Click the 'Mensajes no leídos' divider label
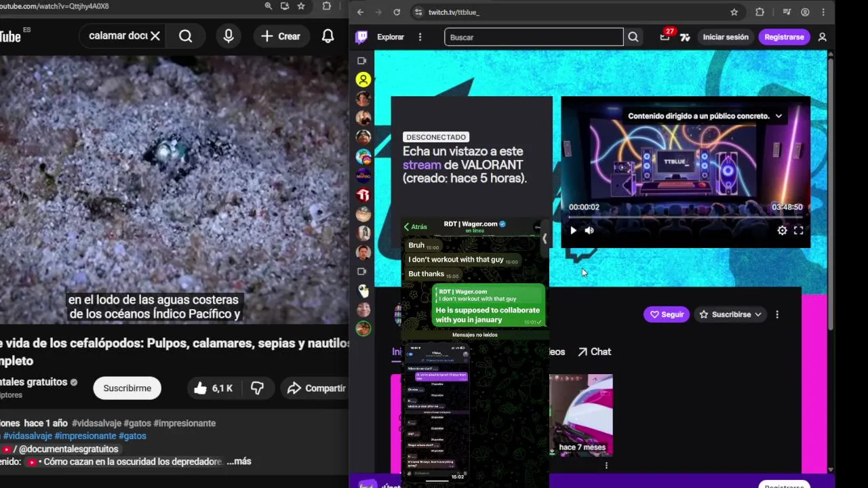 (x=475, y=335)
